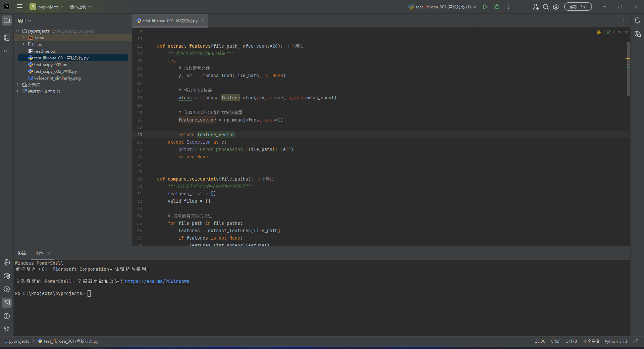644x349 pixels.
Task: Open Notifications bell panel
Action: [x=637, y=20]
